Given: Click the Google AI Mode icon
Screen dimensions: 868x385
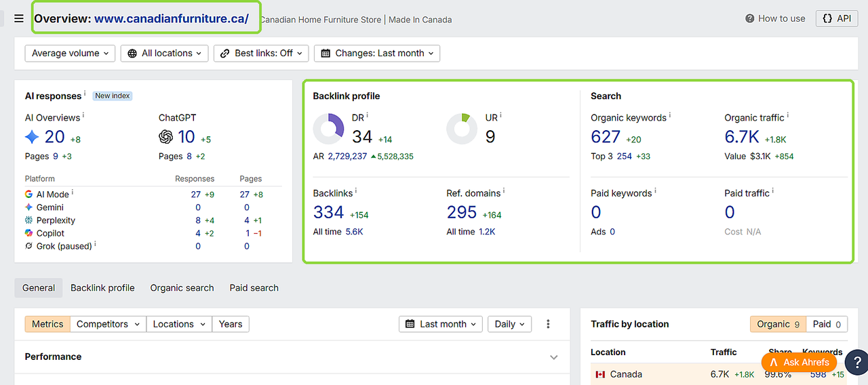Looking at the screenshot, I should [x=29, y=195].
